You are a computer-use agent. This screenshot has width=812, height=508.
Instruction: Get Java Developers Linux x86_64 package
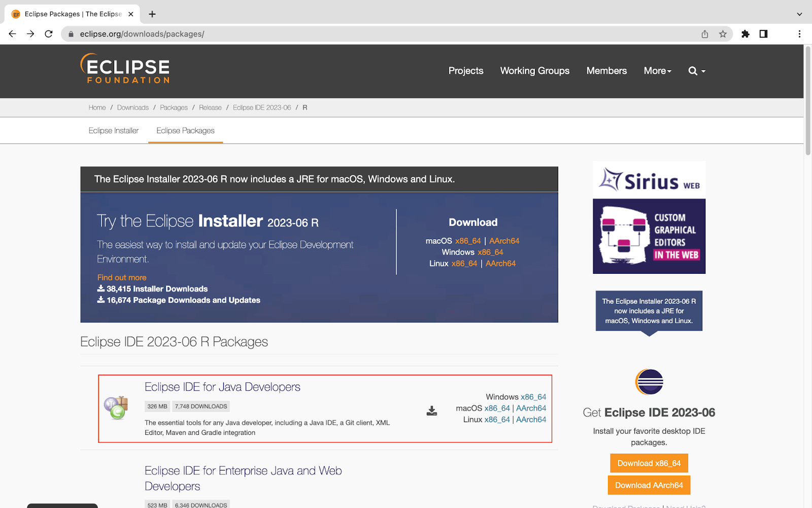[x=497, y=420]
